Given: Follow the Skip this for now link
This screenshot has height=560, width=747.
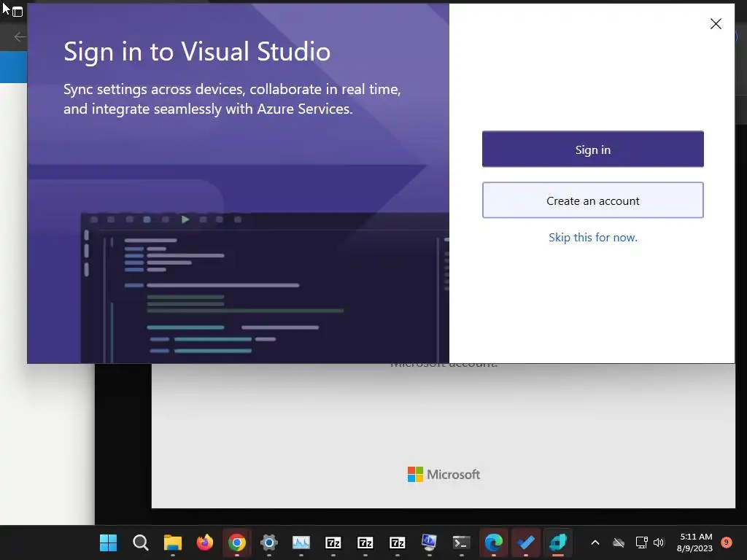Looking at the screenshot, I should point(592,237).
